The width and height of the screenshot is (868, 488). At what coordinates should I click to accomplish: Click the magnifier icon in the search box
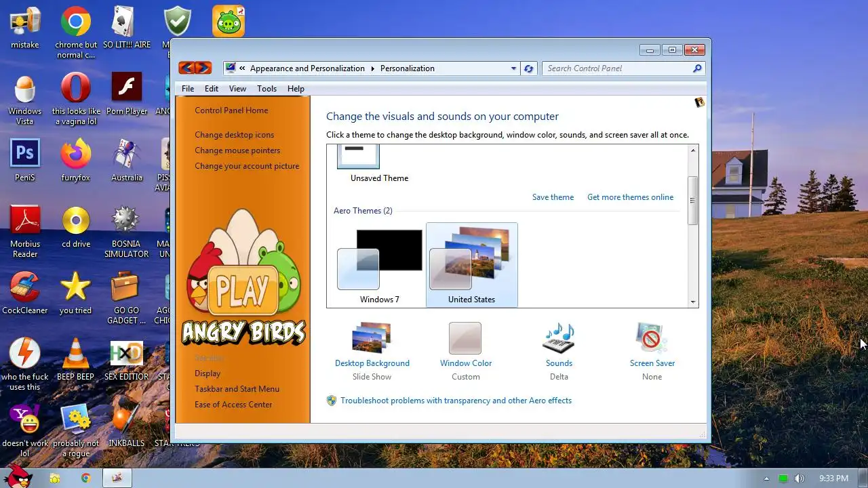tap(697, 68)
